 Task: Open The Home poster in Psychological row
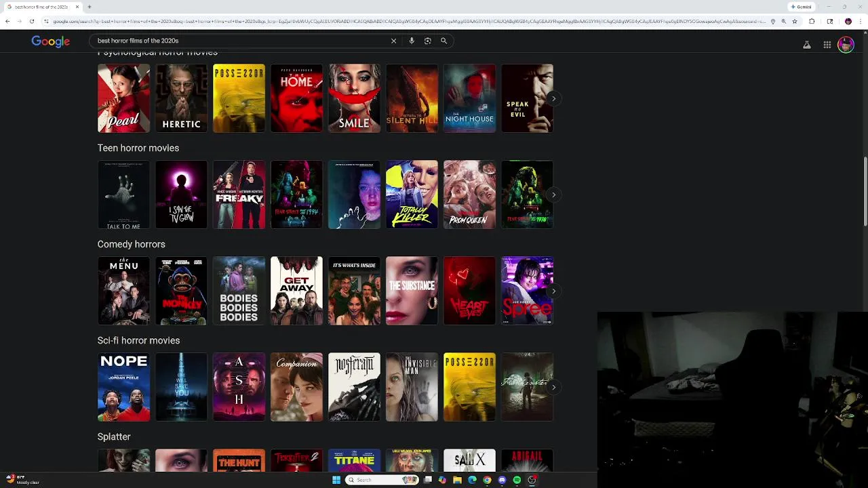pyautogui.click(x=296, y=98)
